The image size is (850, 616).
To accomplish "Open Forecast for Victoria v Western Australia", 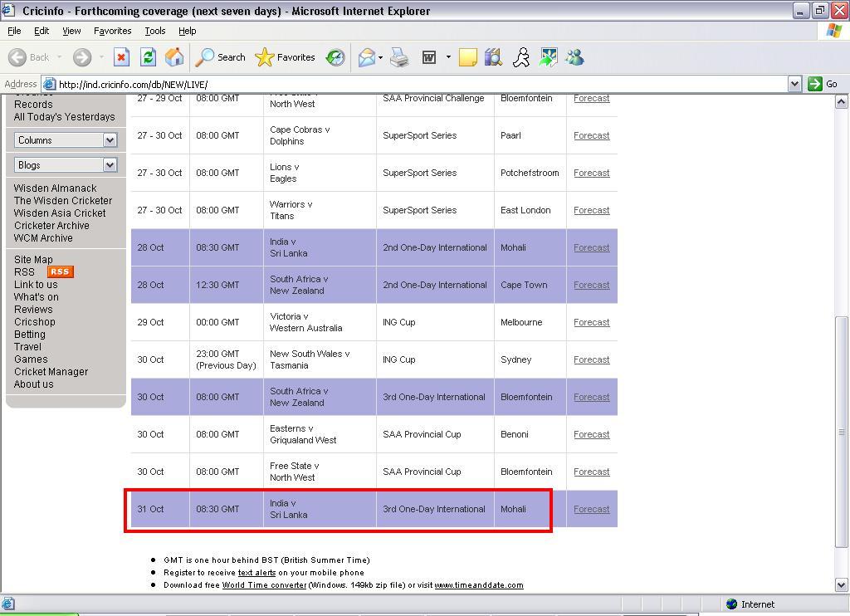I will tap(591, 322).
